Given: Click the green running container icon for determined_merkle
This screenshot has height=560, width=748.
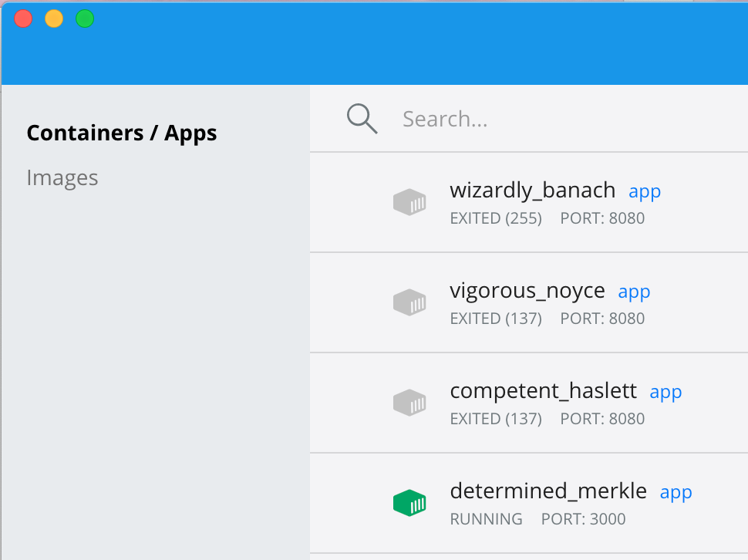Looking at the screenshot, I should coord(409,503).
